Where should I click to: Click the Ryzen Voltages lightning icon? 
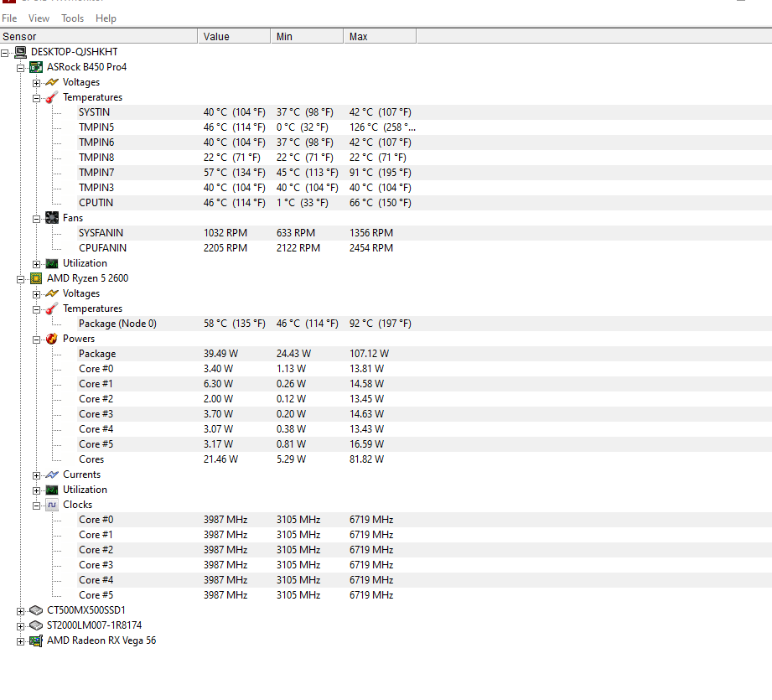pos(52,293)
